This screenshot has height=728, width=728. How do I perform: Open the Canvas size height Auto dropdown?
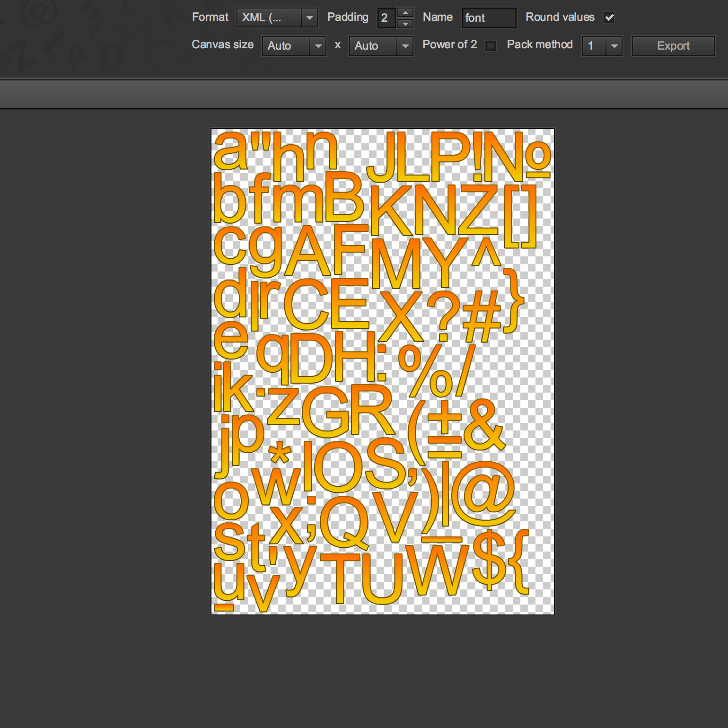click(x=381, y=46)
